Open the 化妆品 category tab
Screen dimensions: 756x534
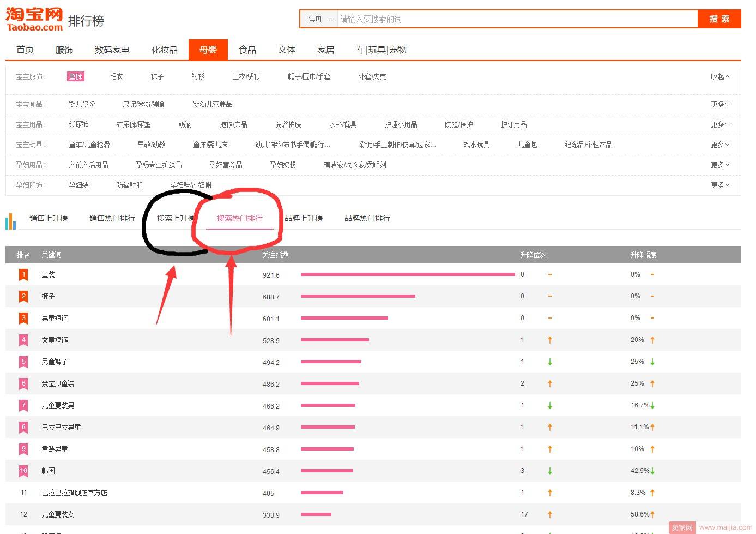pyautogui.click(x=165, y=50)
